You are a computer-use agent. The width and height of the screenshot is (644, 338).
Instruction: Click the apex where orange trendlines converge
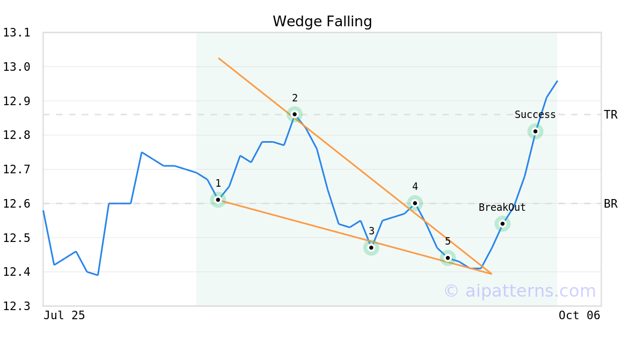491,274
